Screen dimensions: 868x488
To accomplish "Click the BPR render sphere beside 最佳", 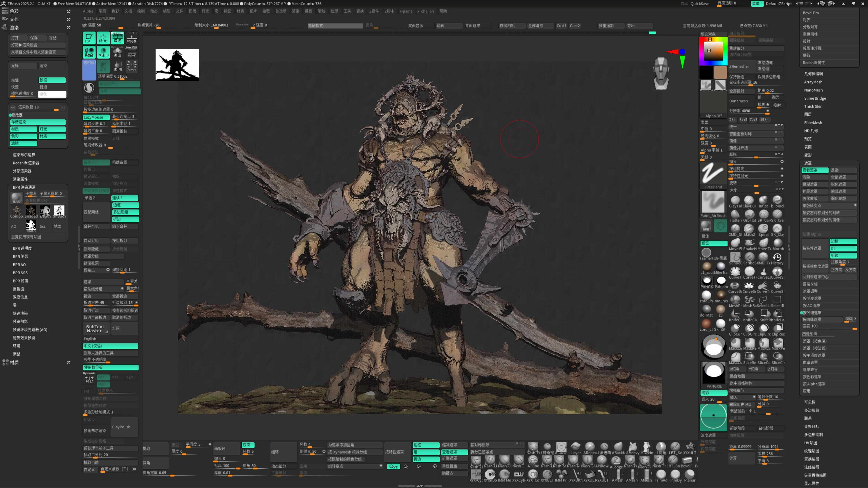I will click(x=705, y=225).
